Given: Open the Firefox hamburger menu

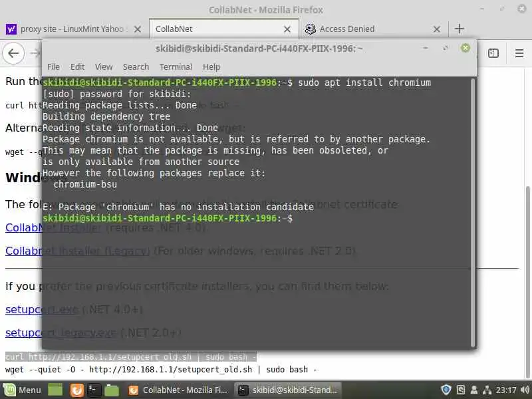Looking at the screenshot, I should pyautogui.click(x=519, y=53).
